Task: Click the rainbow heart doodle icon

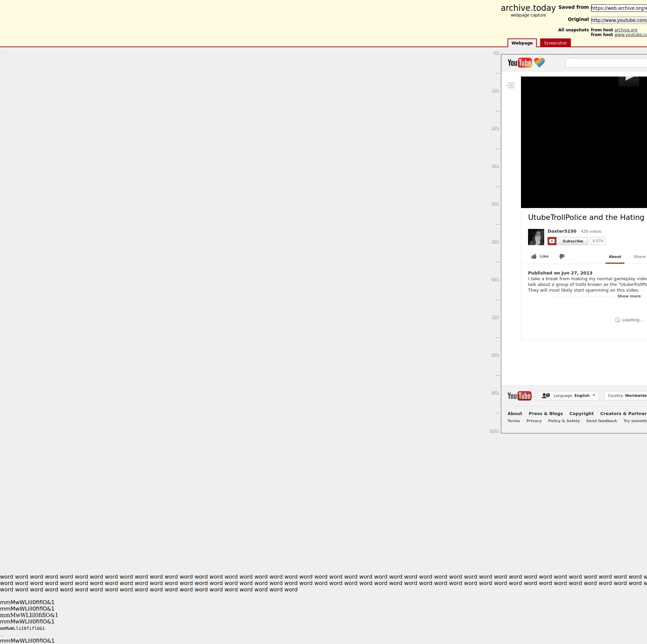Action: (539, 62)
